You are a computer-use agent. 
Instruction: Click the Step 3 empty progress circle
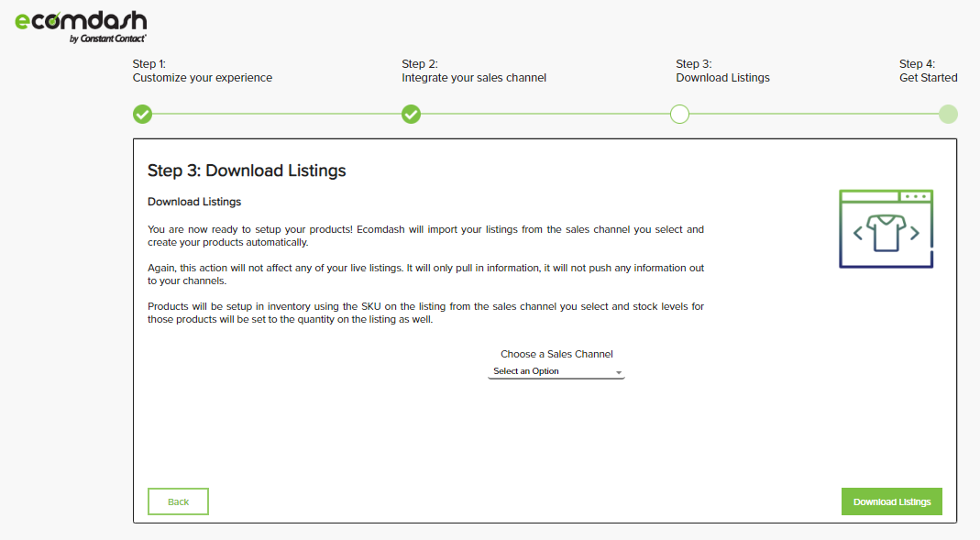[679, 115]
